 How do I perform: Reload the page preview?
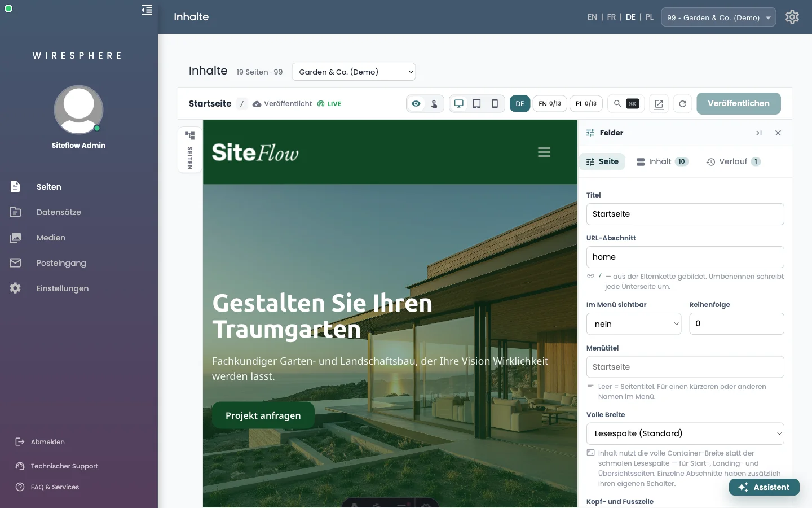[x=682, y=104]
